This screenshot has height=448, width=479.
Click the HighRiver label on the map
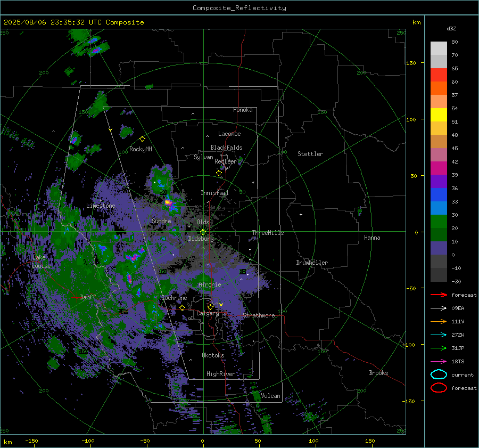(x=221, y=374)
